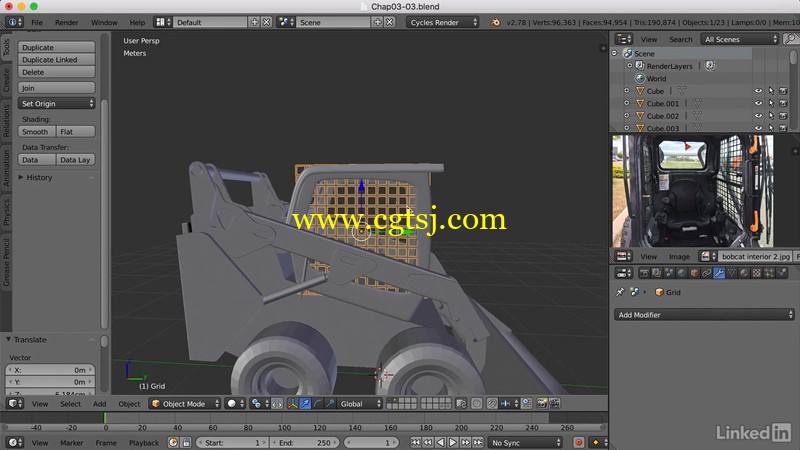Select the rotate manipulator arc icon
Image resolution: width=800 pixels, height=450 pixels.
pos(317,404)
